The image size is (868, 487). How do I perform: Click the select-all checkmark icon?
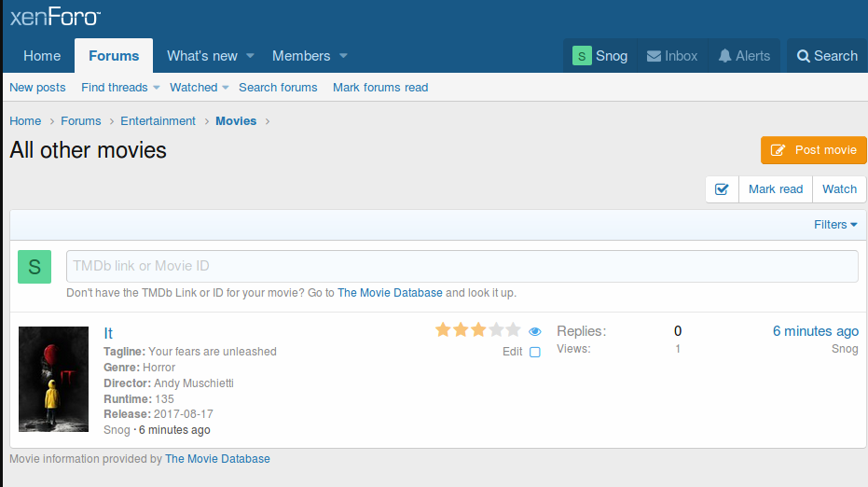[x=722, y=189]
